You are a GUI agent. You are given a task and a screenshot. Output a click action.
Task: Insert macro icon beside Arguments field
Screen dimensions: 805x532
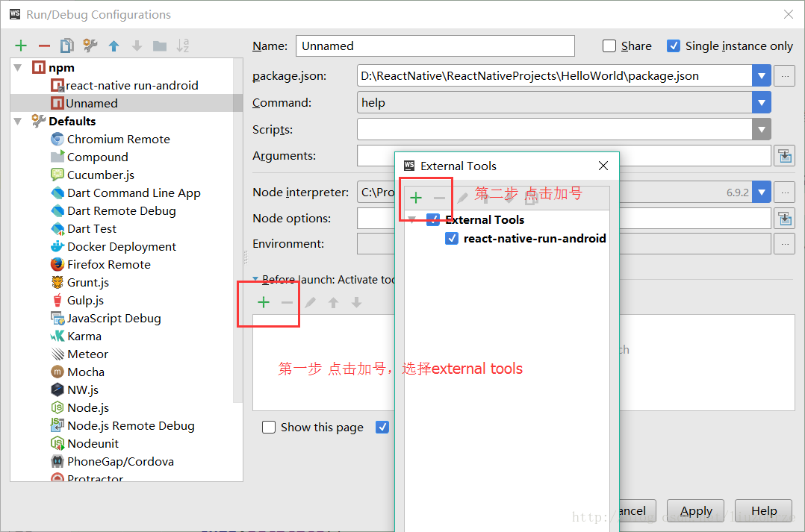785,156
